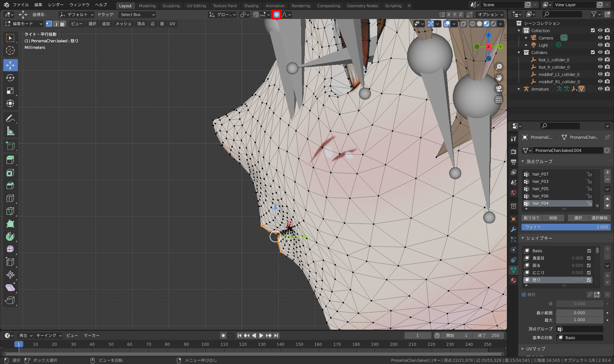
Task: Click the camera view icon
Action: coord(499,89)
